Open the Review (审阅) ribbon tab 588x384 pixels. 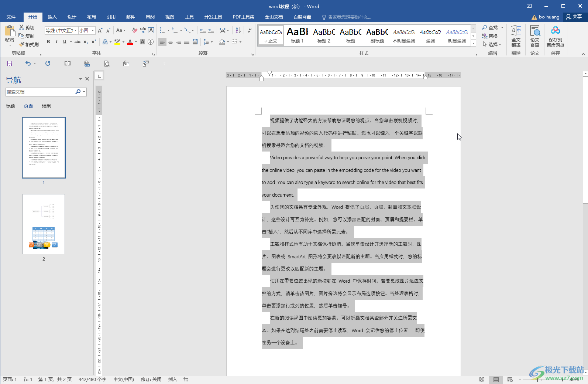tap(150, 17)
